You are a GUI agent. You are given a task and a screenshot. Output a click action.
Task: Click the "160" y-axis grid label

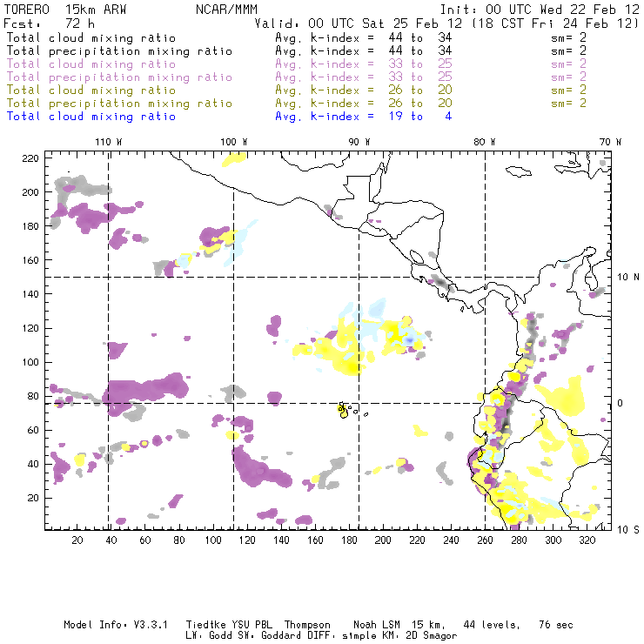click(30, 260)
